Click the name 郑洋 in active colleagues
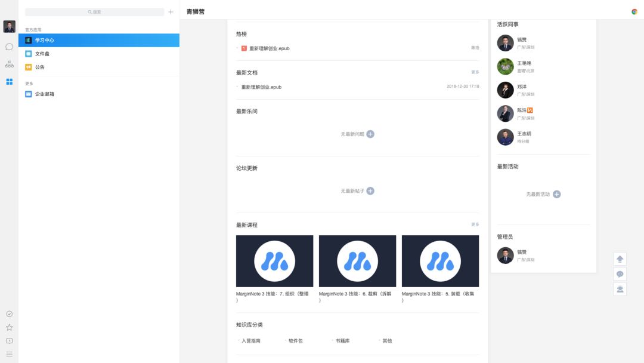The height and width of the screenshot is (363, 644). coord(522,87)
